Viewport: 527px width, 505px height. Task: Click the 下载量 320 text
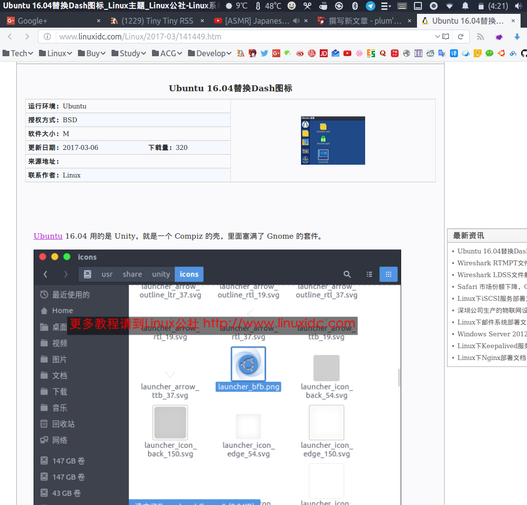[168, 148]
